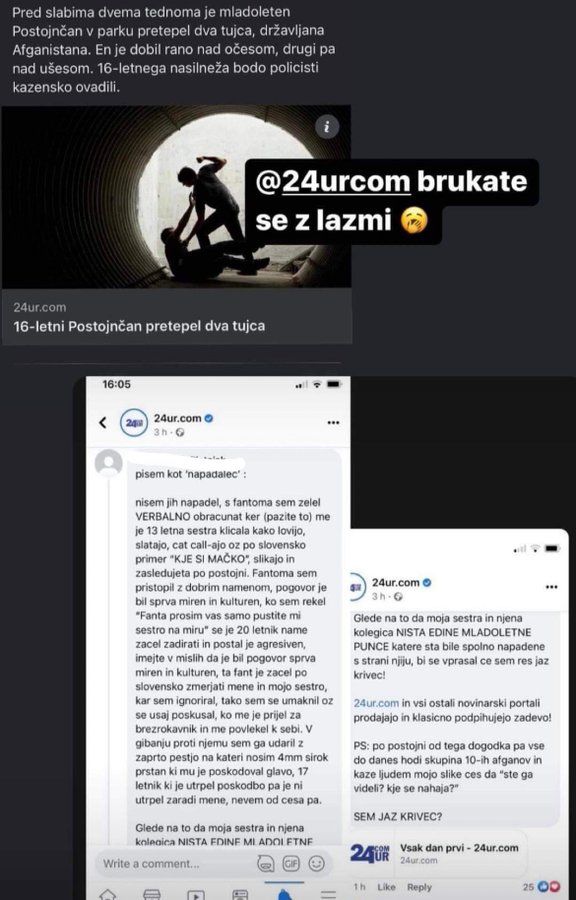The image size is (576, 900).
Task: Click the GIF icon in comment box
Action: point(291,863)
